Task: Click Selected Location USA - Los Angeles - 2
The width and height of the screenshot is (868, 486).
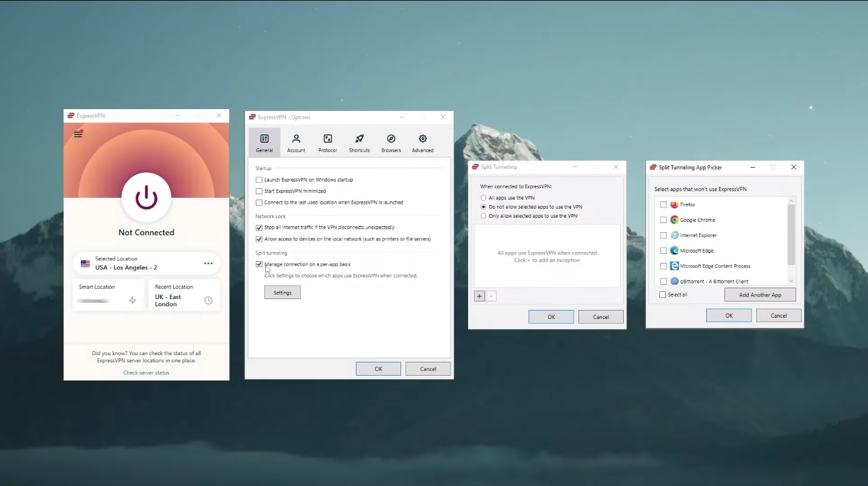Action: click(147, 264)
